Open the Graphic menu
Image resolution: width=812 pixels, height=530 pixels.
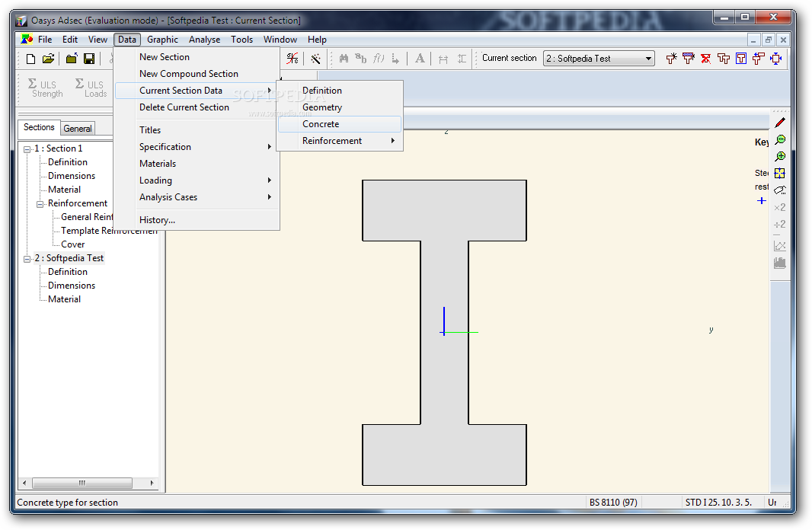[x=162, y=40]
